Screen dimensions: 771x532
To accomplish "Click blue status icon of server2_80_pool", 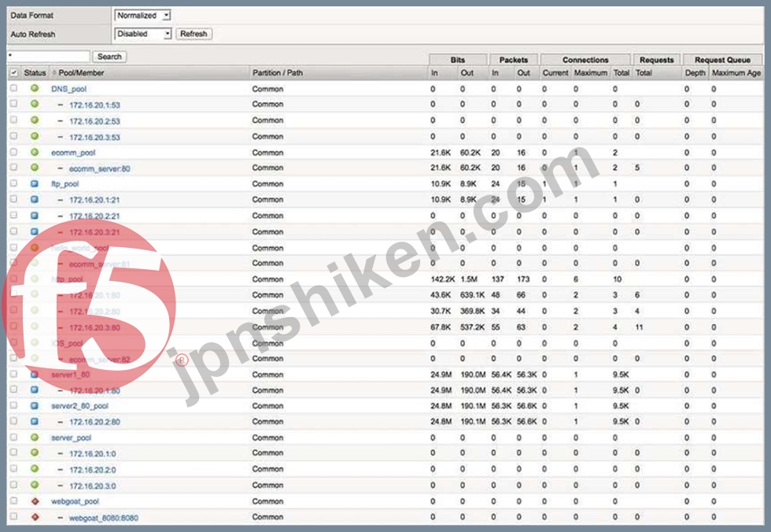I will 35,405.
